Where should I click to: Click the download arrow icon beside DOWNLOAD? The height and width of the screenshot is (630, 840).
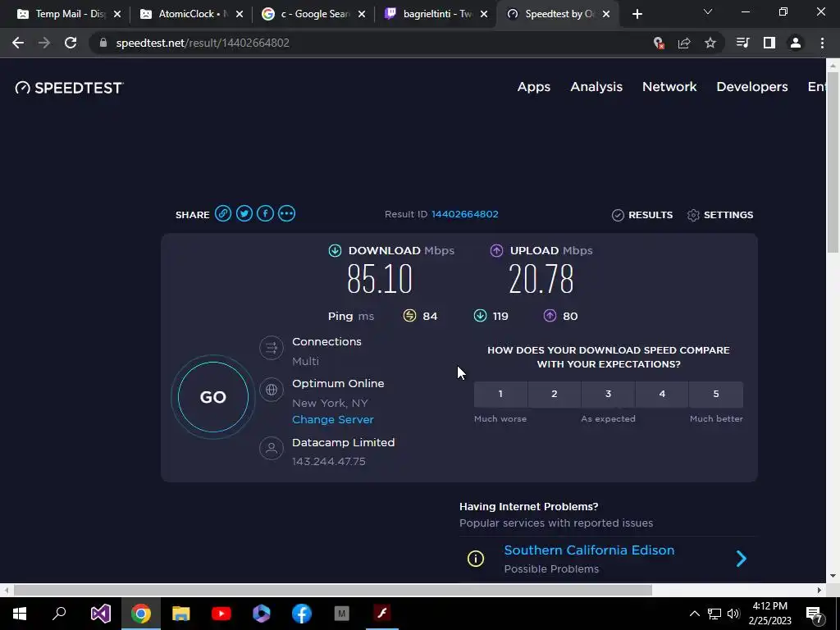pos(335,250)
